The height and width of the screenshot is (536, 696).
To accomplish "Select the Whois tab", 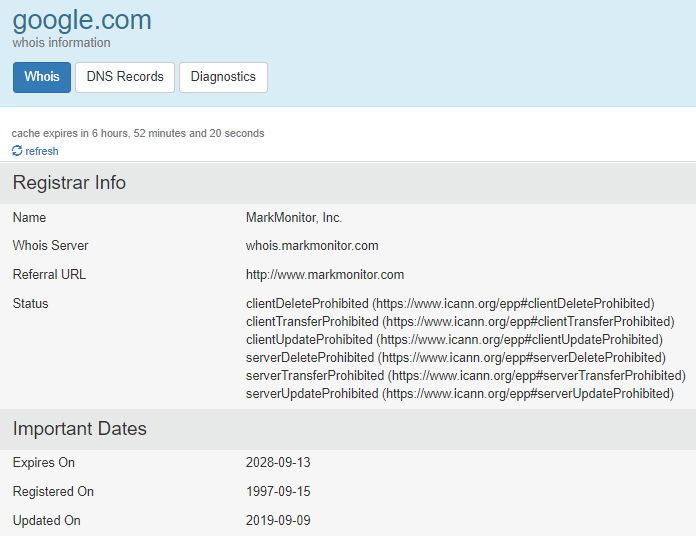I will tap(42, 77).
